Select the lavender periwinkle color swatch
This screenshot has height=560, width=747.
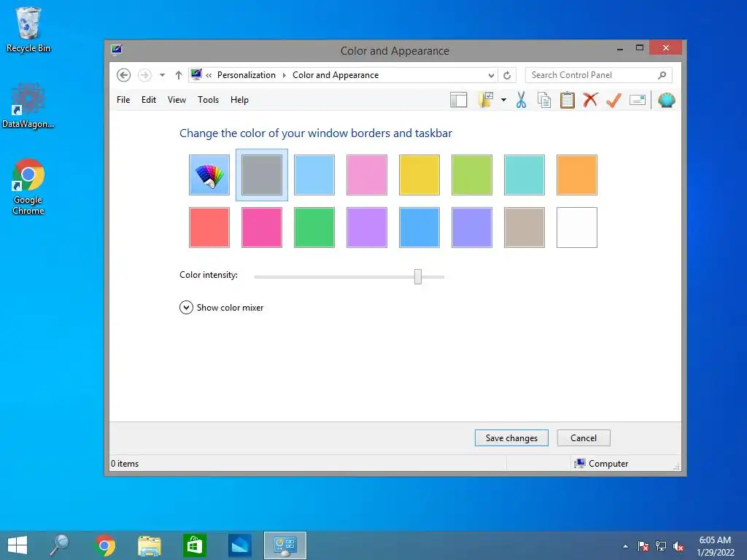pos(472,227)
